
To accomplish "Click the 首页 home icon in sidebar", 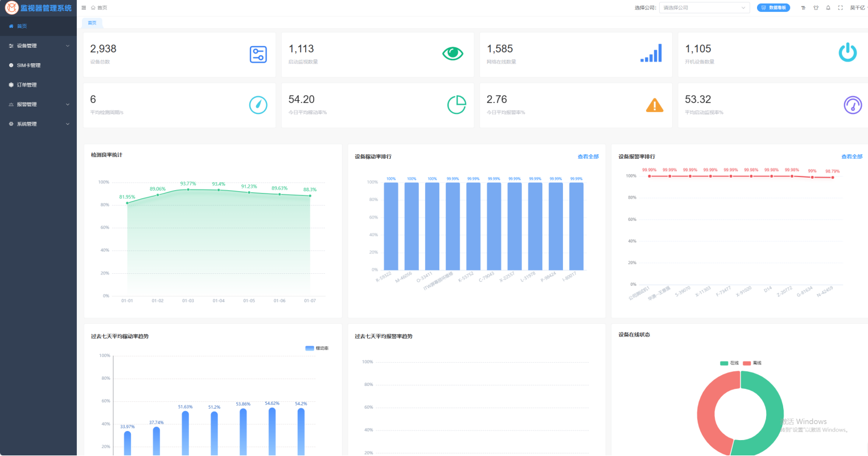I will click(11, 26).
